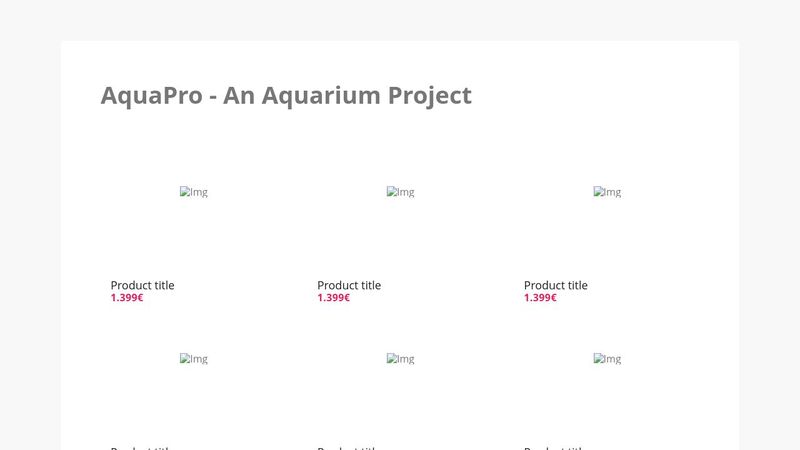Screen dimensions: 800x450
Task: Select the cut-off second-row middle product title
Action: point(349,447)
